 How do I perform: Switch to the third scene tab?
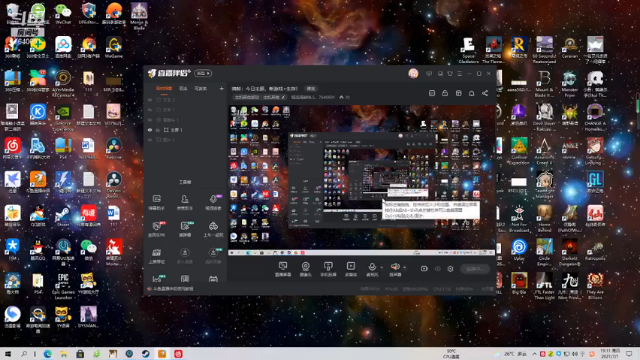(x=200, y=89)
